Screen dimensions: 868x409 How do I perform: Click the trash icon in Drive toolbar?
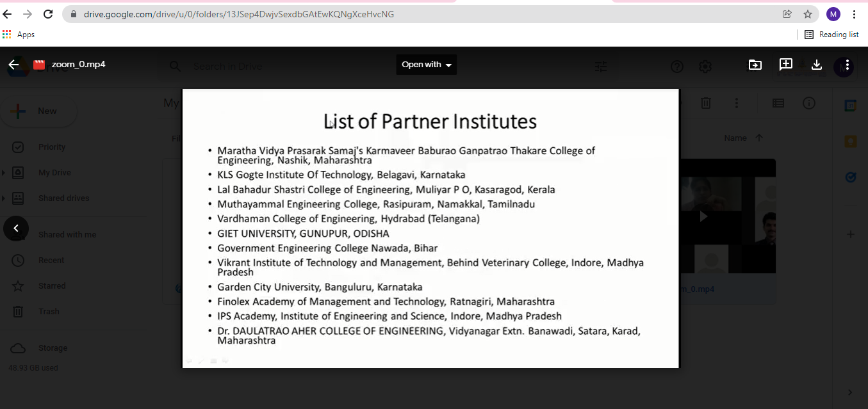706,103
